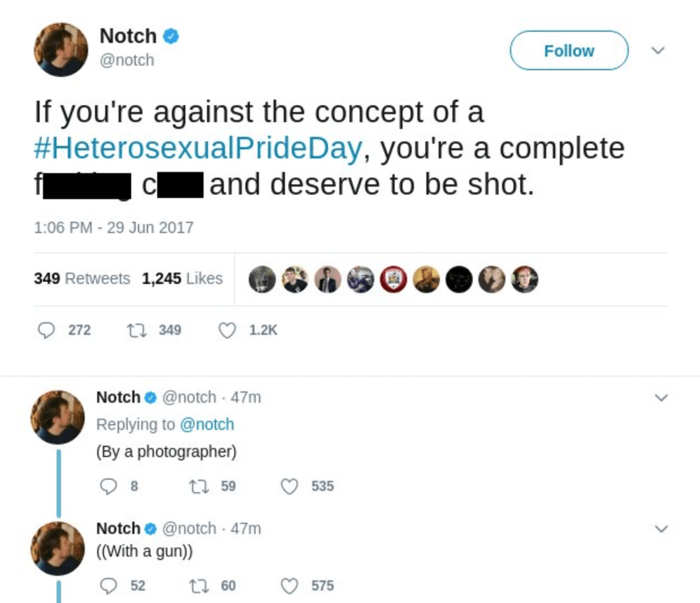The width and height of the screenshot is (700, 603).
Task: Click reply icon on "((With a gun))" tweet
Action: pyautogui.click(x=108, y=586)
